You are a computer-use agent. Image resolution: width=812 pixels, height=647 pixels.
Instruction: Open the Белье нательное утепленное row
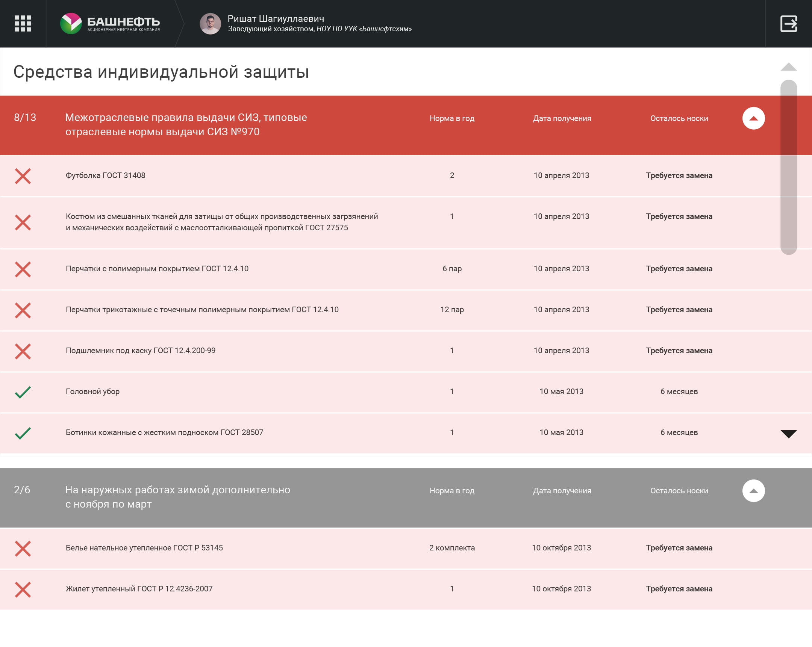click(x=144, y=548)
